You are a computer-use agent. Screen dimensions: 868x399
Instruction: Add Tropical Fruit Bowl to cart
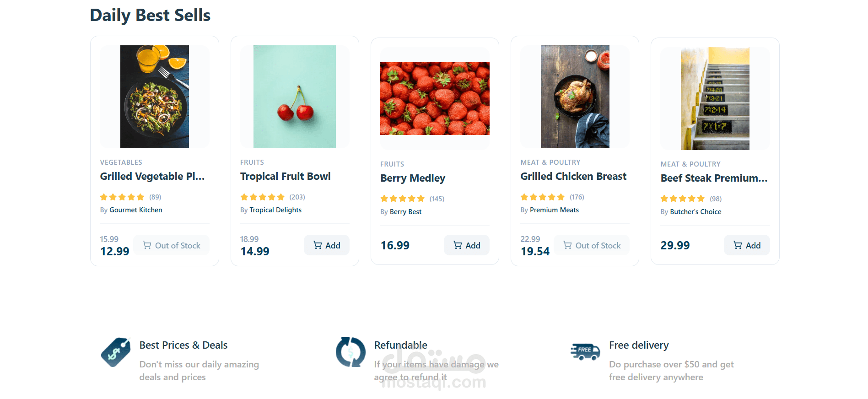tap(327, 245)
